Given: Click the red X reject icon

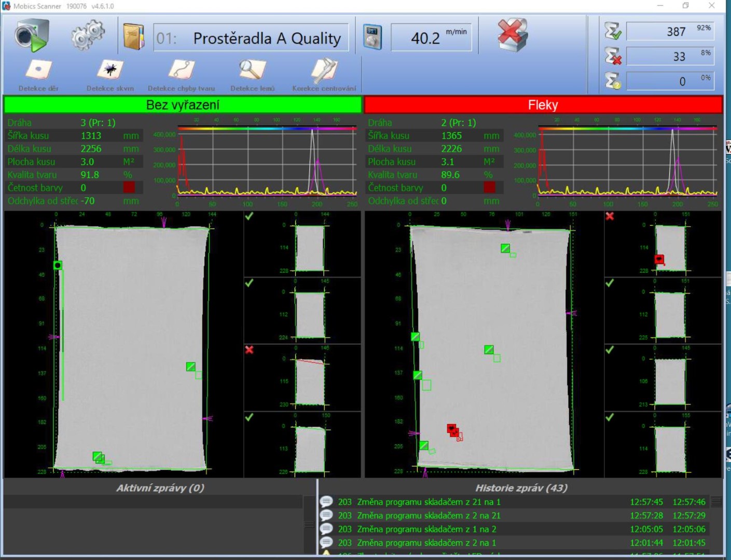Looking at the screenshot, I should [x=512, y=35].
